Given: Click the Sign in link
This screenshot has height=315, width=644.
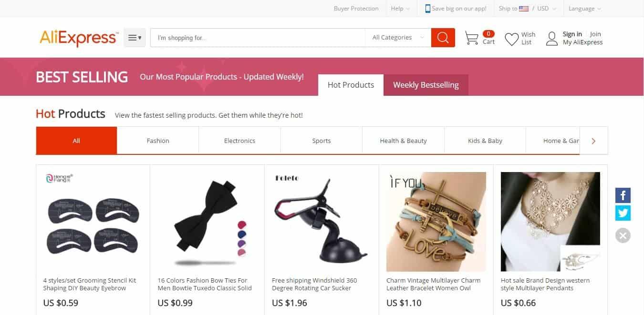Looking at the screenshot, I should pos(572,34).
